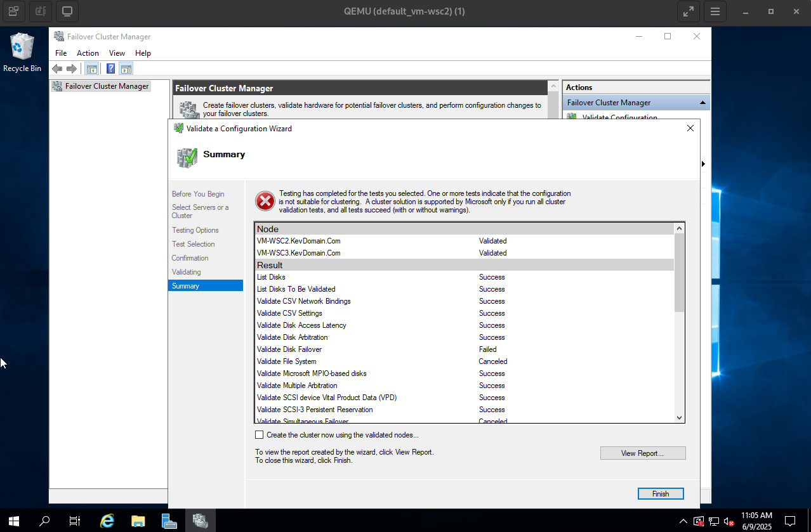Image resolution: width=811 pixels, height=532 pixels.
Task: Click the Forward arrow toolbar icon
Action: [x=72, y=69]
